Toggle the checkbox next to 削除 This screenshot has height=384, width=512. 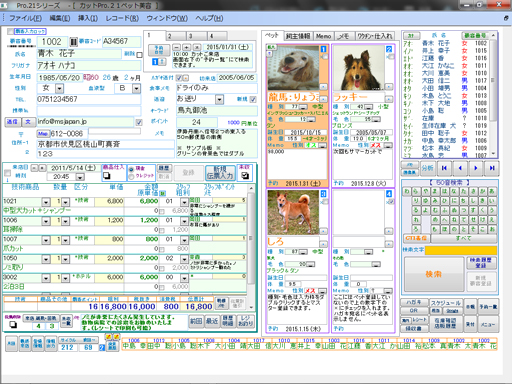tap(139, 55)
